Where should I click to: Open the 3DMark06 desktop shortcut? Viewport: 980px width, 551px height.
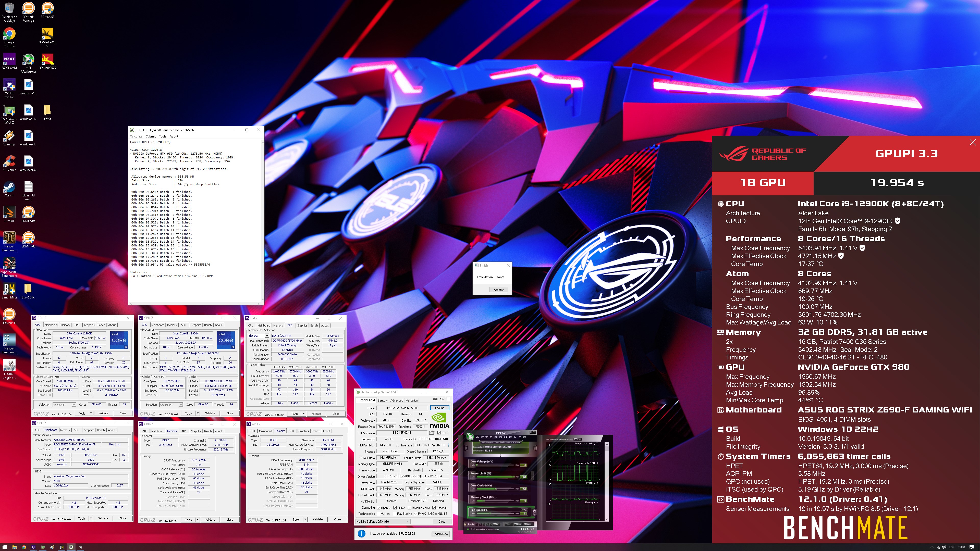(28, 215)
